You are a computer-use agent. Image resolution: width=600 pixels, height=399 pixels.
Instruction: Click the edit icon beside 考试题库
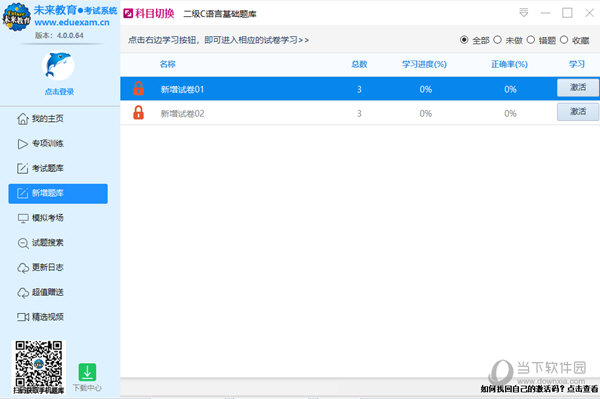coord(23,168)
